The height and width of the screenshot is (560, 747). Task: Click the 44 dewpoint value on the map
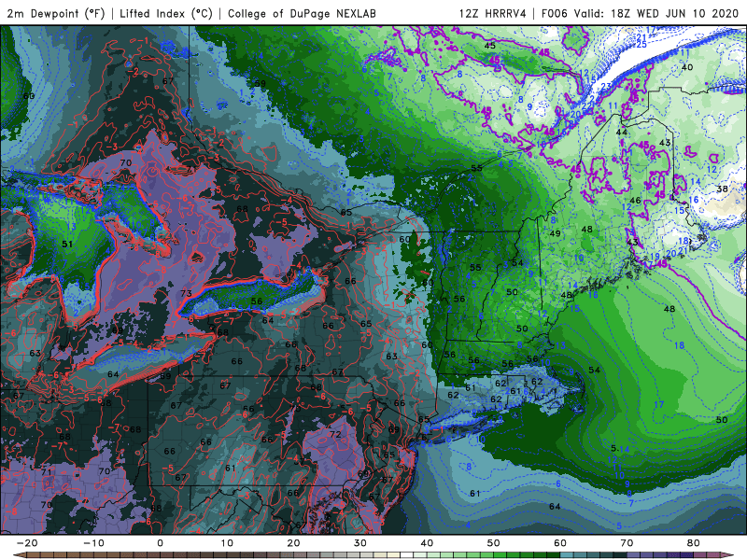tap(621, 132)
